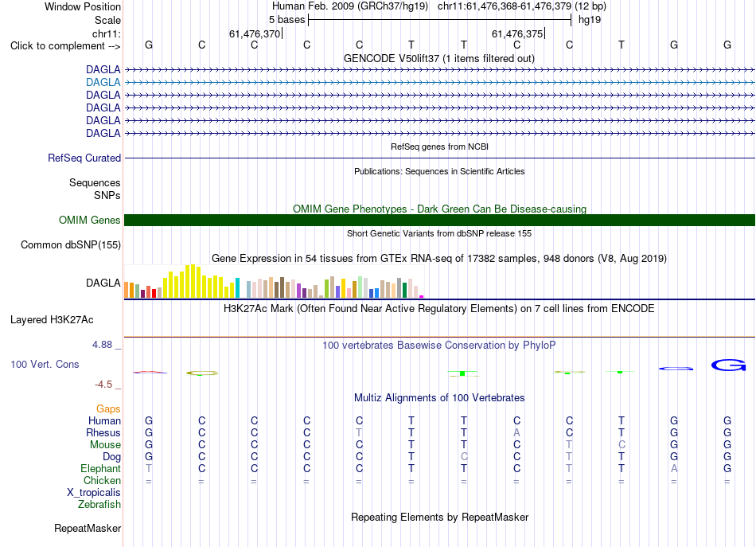This screenshot has width=756, height=547.
Task: Select the Chicken species row label
Action: (102, 481)
